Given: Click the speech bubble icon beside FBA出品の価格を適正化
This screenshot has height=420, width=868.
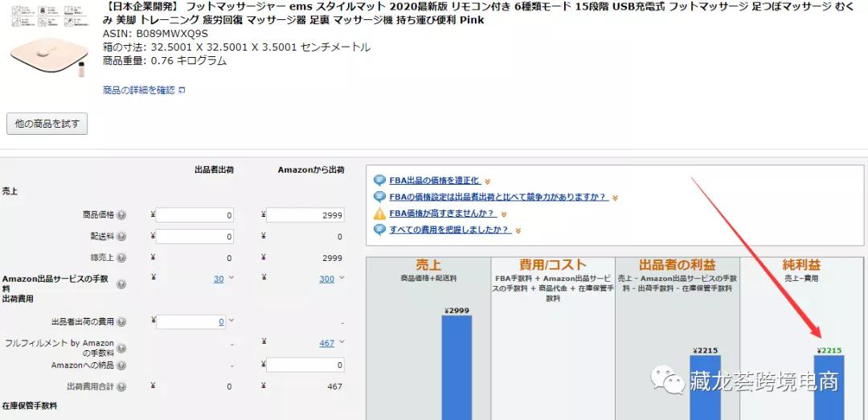Looking at the screenshot, I should click(x=379, y=181).
